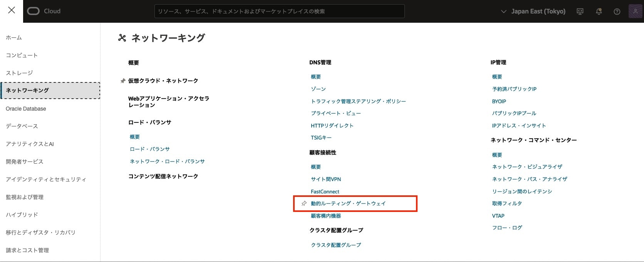Image resolution: width=644 pixels, height=262 pixels.
Task: Open ネットワーク・ビジュアライザ
Action: (527, 167)
